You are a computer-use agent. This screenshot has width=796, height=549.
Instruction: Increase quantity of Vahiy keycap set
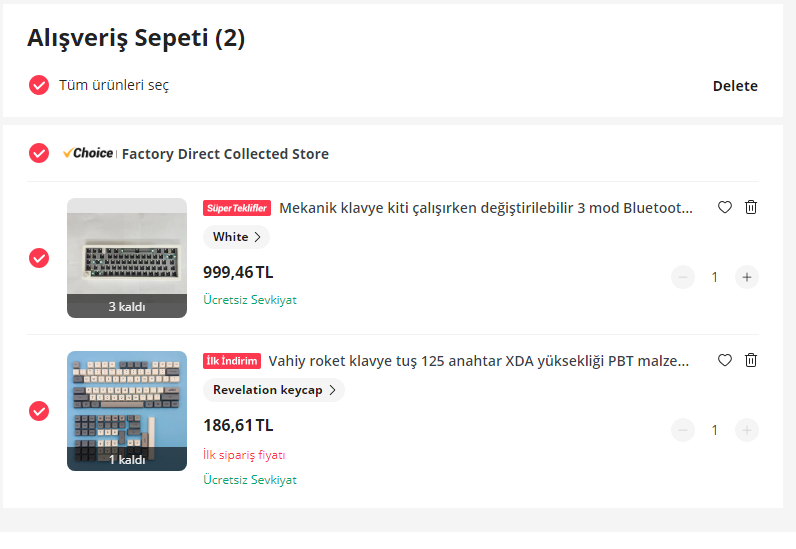[746, 430]
